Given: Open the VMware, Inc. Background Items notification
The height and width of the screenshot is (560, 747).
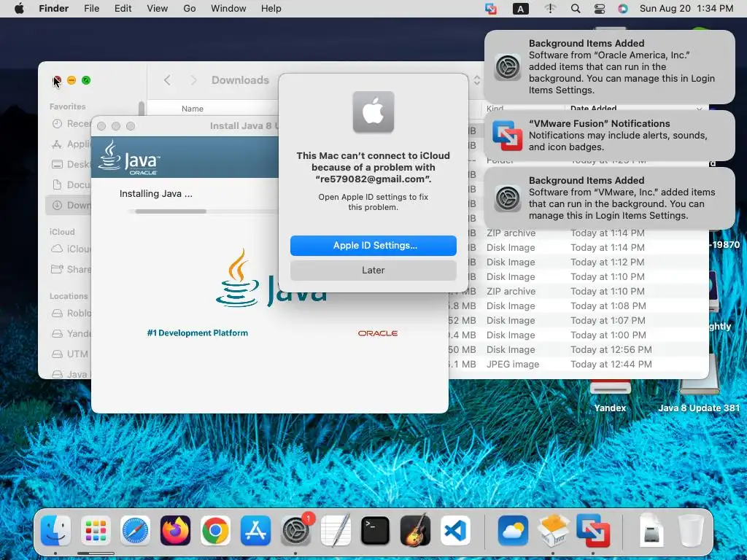Looking at the screenshot, I should (x=609, y=198).
